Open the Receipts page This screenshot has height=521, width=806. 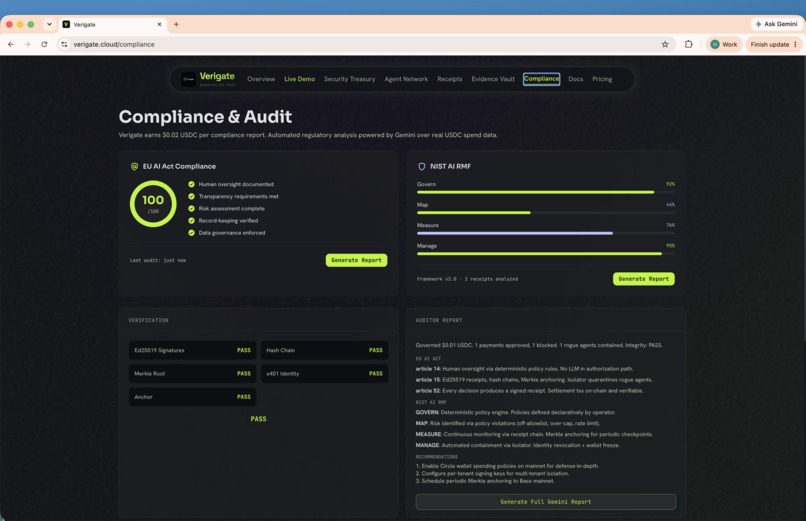tap(450, 79)
